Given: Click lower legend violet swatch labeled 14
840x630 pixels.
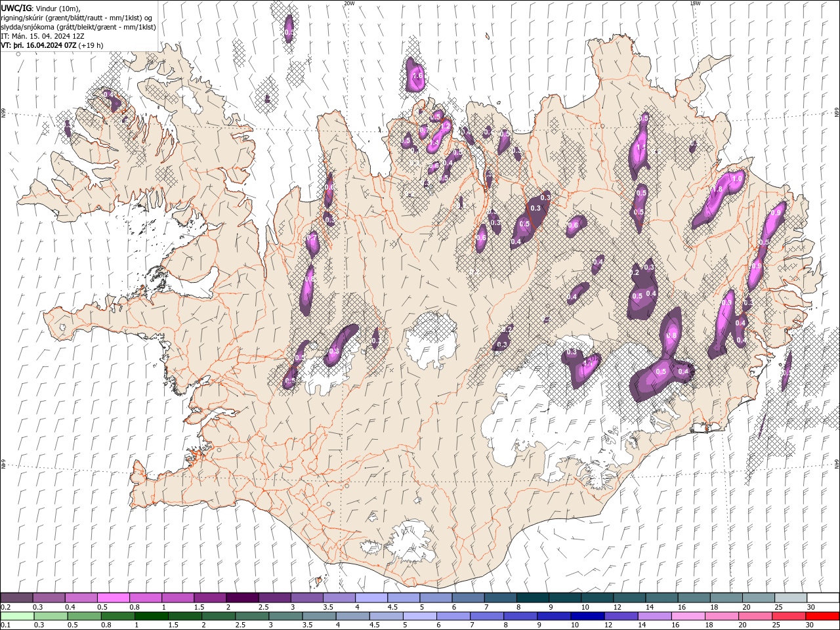Looking at the screenshot, I should [x=654, y=616].
